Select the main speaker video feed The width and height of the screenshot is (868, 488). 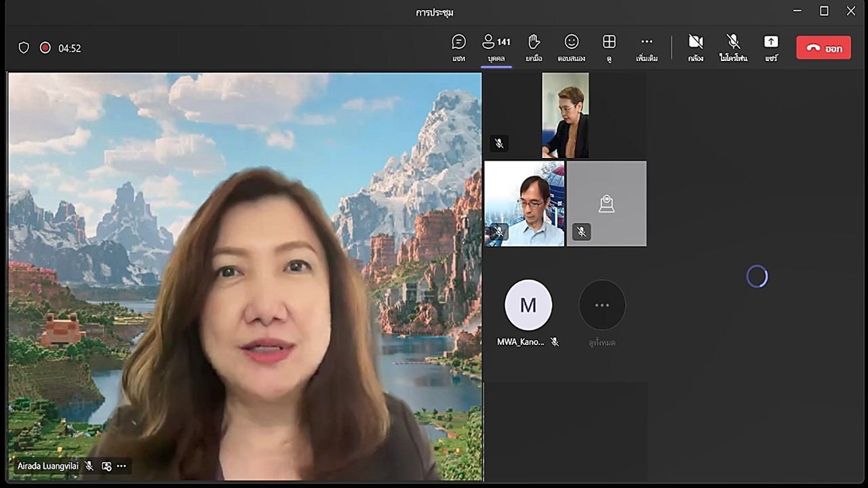tap(245, 277)
